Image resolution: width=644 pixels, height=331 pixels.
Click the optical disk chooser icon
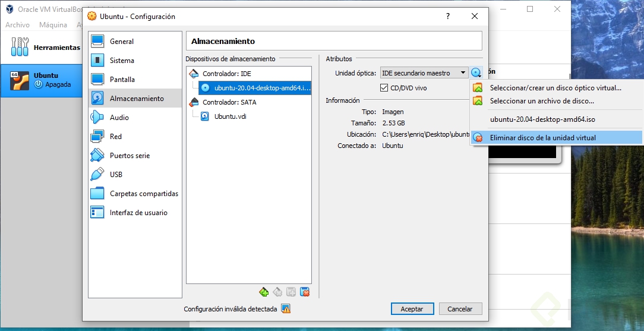tap(476, 73)
